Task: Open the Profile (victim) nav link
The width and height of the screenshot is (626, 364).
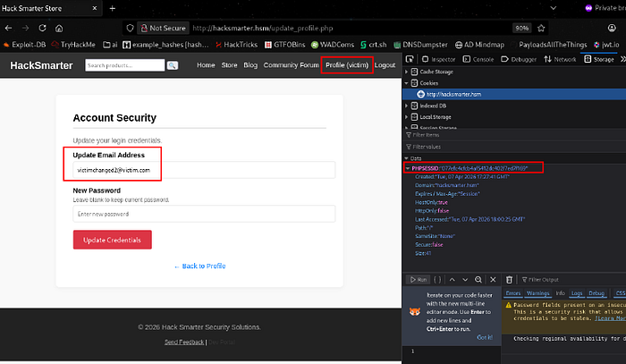Action: click(x=347, y=65)
